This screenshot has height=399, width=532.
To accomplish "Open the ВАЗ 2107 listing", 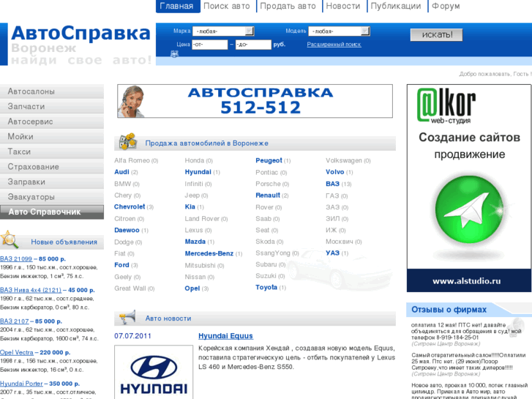I will point(14,321).
